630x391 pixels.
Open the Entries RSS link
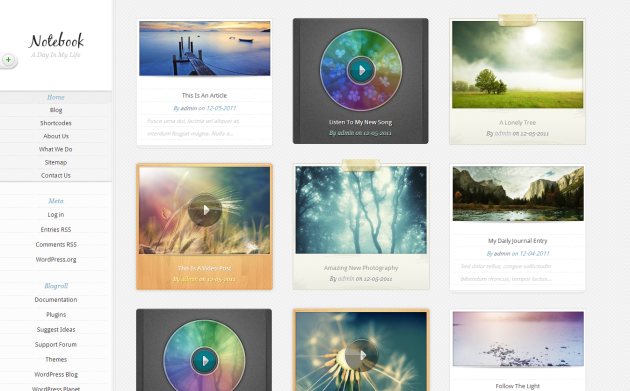pos(56,229)
